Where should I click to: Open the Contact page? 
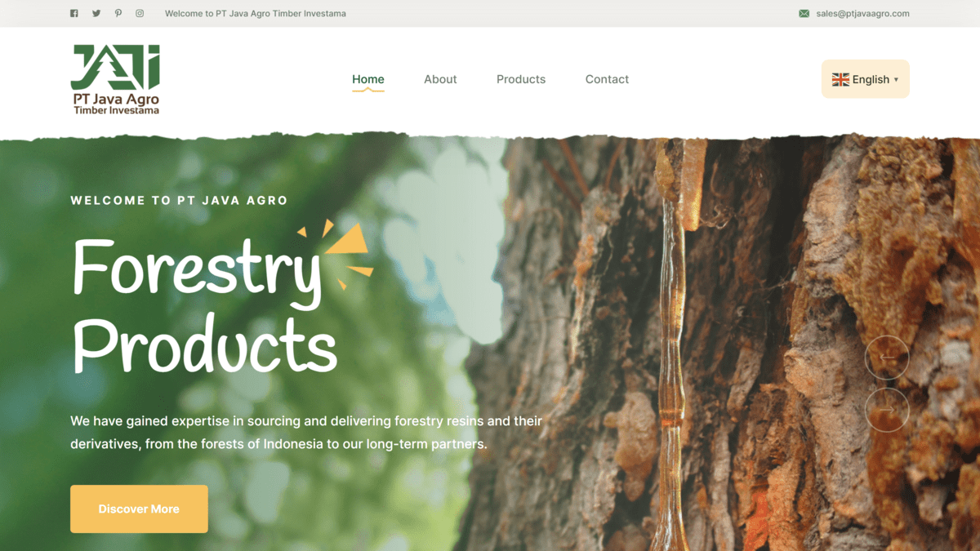(607, 79)
